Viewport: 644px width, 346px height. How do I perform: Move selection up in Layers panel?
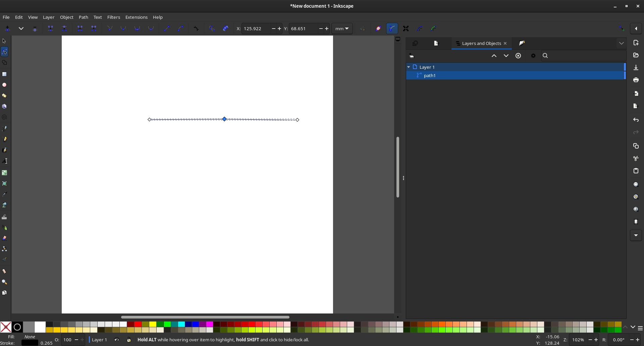[494, 56]
